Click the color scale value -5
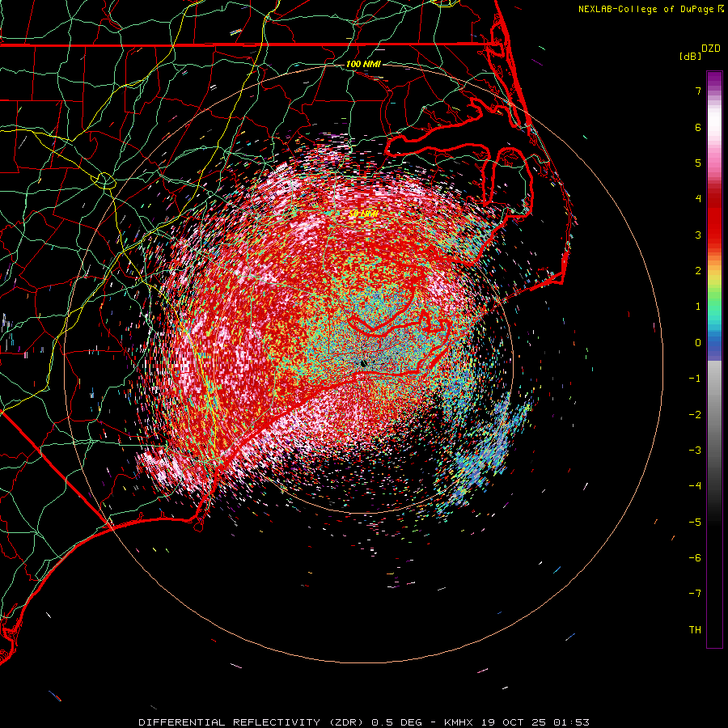This screenshot has height=728, width=728. pyautogui.click(x=695, y=523)
